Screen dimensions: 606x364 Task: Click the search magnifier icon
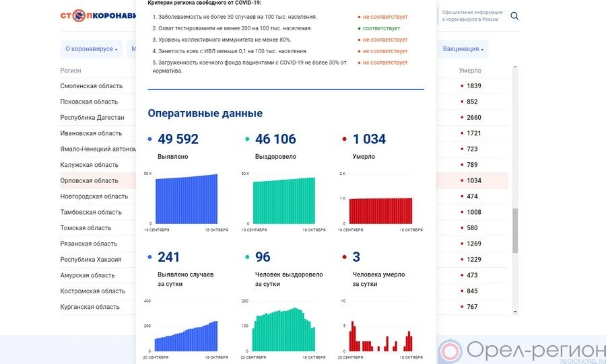[514, 16]
